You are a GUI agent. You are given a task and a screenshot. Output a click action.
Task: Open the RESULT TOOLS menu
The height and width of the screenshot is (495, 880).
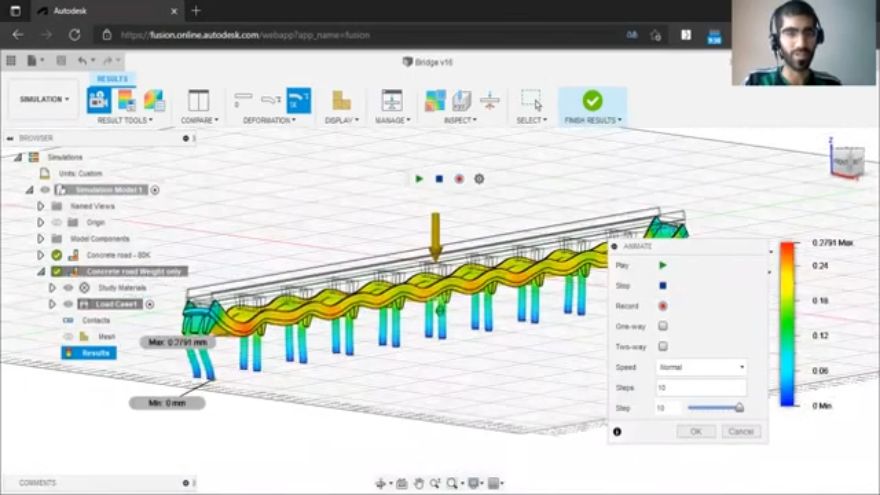tap(125, 120)
